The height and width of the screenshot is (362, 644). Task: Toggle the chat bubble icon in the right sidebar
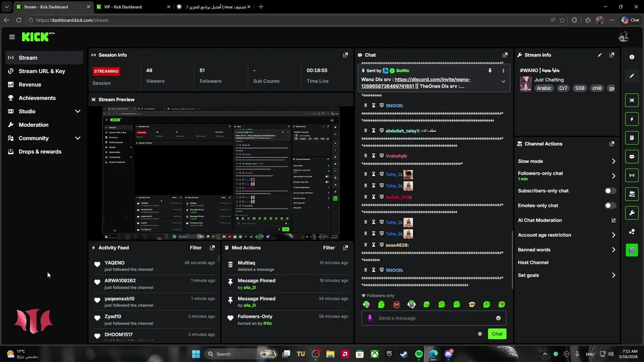632,156
